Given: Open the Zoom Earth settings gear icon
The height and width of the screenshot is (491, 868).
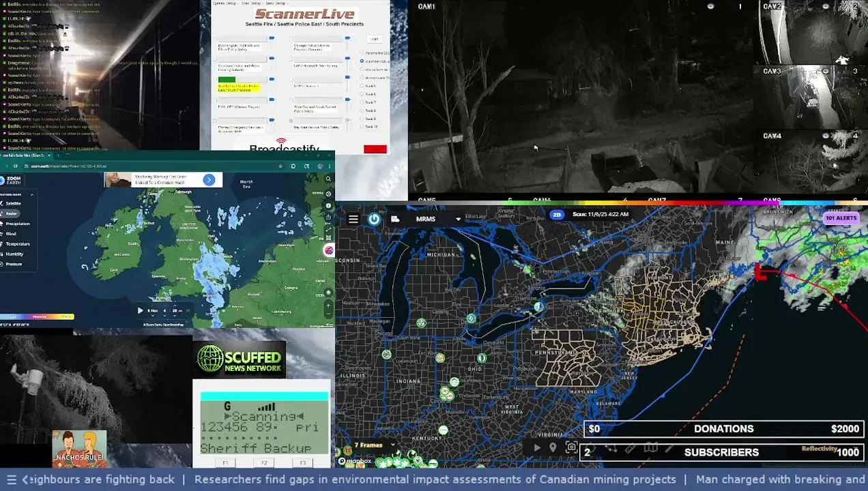Looking at the screenshot, I should [328, 194].
